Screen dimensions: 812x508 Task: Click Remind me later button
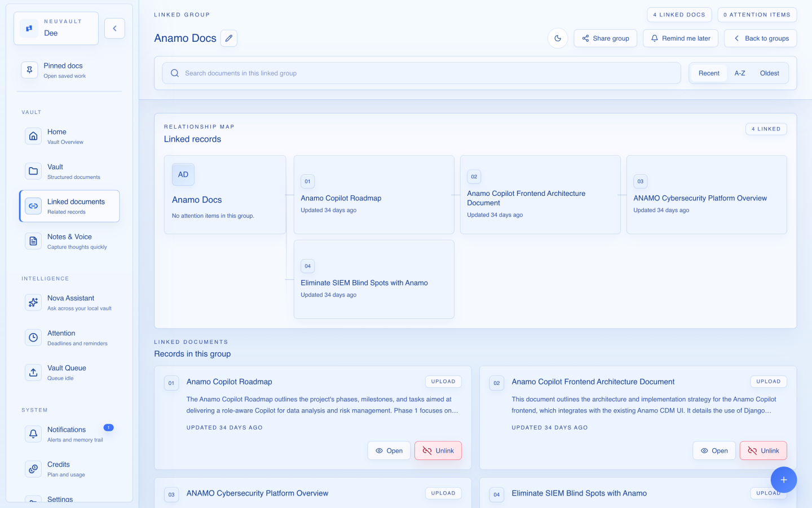(x=681, y=38)
